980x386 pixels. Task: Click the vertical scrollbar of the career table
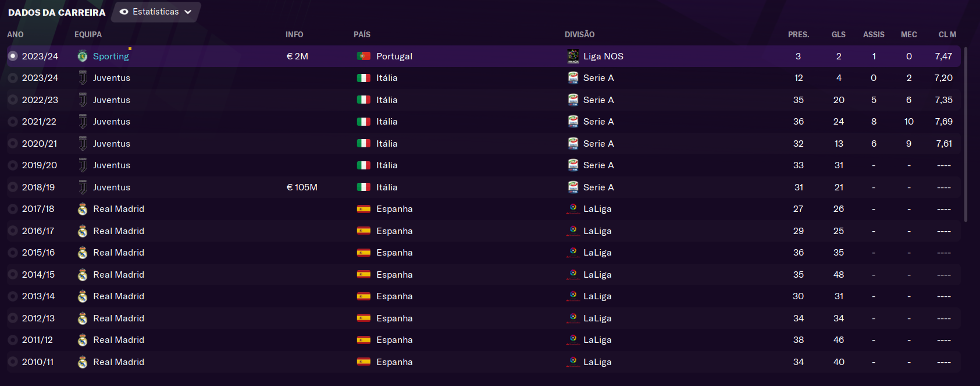coord(965,134)
